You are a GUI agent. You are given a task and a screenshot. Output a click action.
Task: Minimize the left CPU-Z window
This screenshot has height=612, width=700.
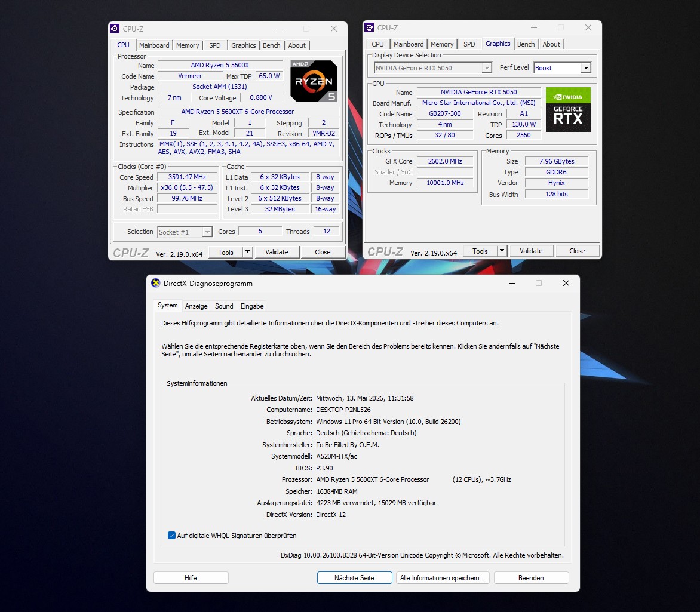[280, 29]
